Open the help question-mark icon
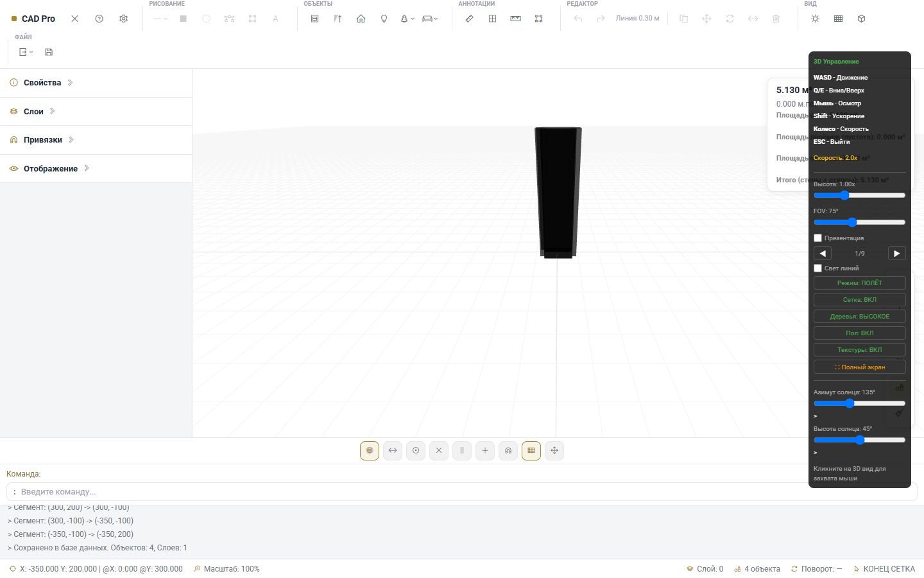This screenshot has height=578, width=924. 99,19
